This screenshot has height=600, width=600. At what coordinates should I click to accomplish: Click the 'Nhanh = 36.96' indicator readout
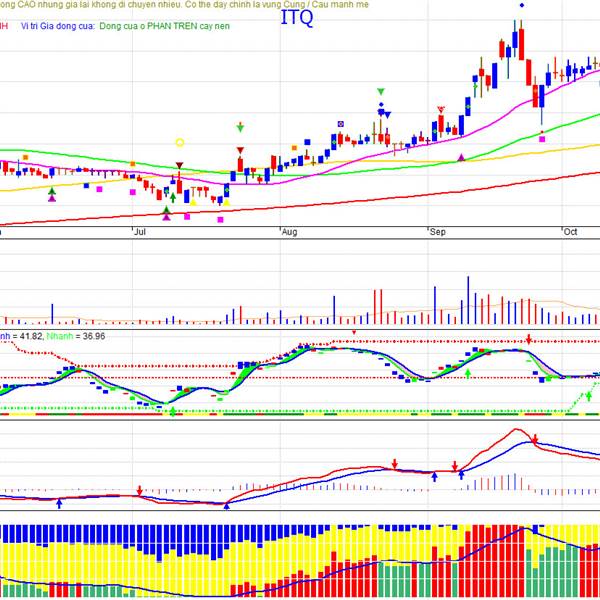(75, 336)
